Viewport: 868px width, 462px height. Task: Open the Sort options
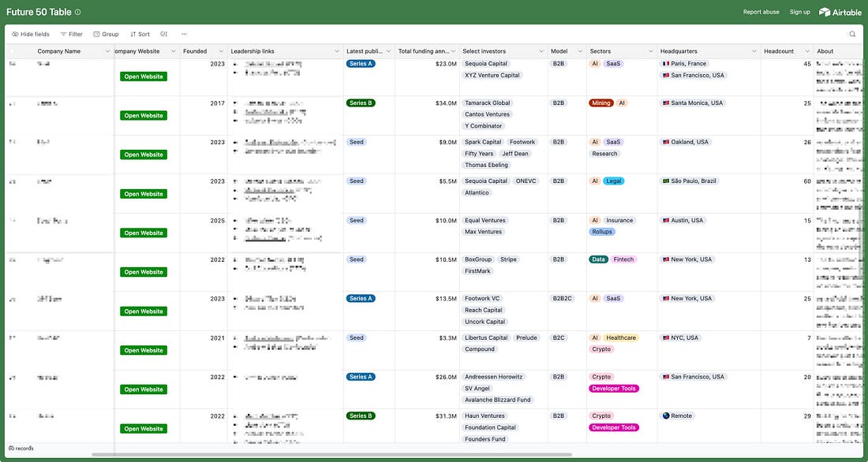pyautogui.click(x=140, y=35)
